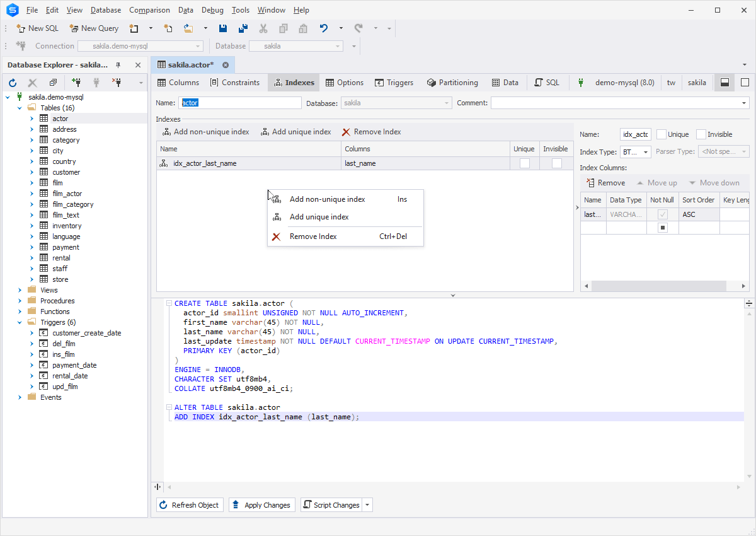Click the Save All icon
The width and height of the screenshot is (756, 536).
point(243,28)
